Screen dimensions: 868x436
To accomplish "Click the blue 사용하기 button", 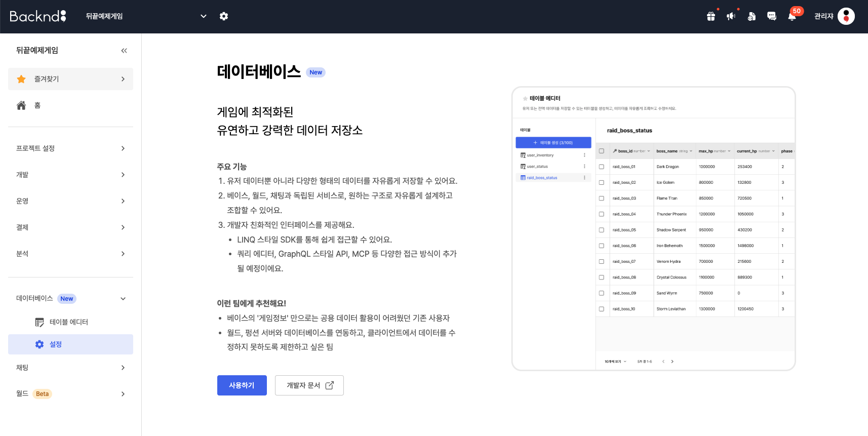I will pyautogui.click(x=242, y=385).
